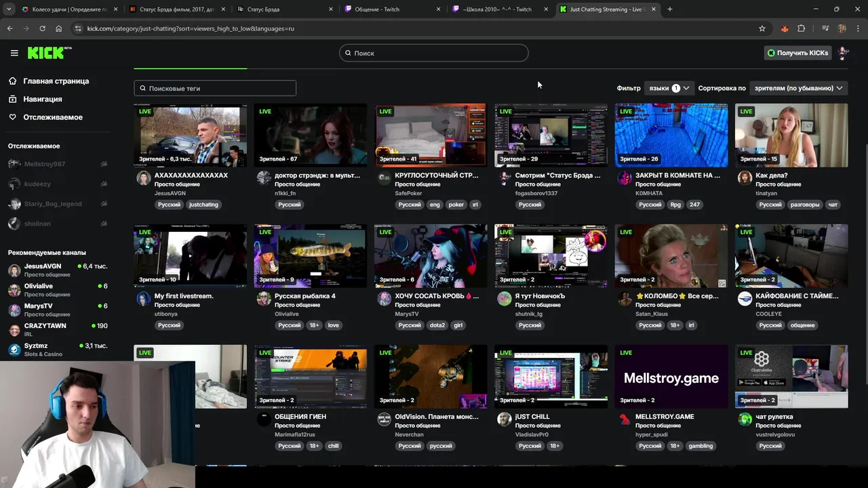
Task: Click browser home icon
Action: point(58,28)
